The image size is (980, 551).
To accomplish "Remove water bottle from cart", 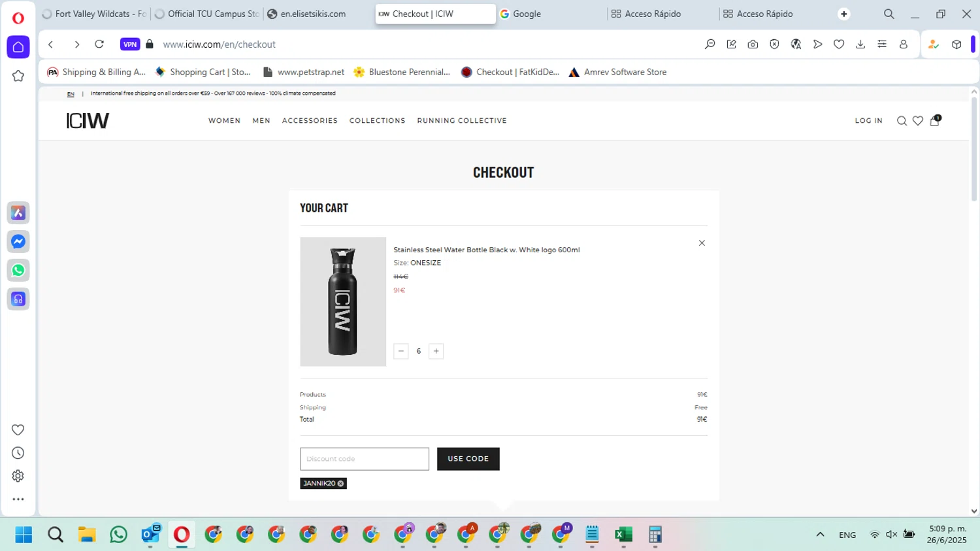I will 702,243.
